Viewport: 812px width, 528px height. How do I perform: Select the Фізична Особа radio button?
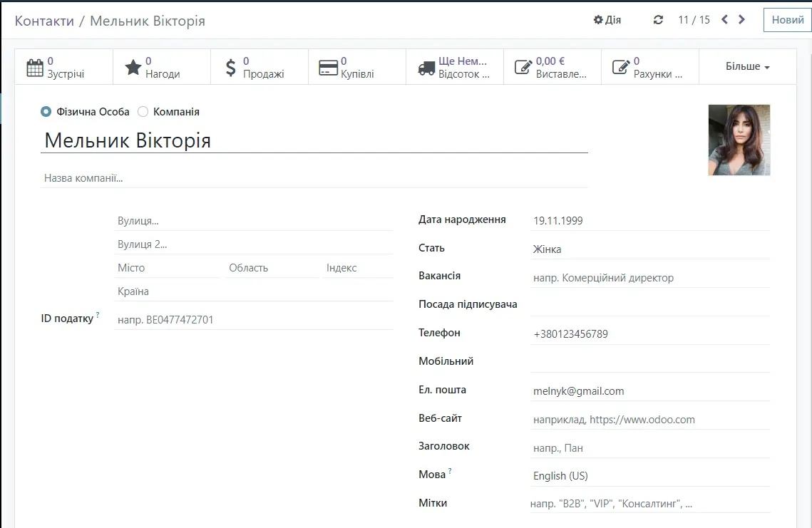tap(46, 111)
